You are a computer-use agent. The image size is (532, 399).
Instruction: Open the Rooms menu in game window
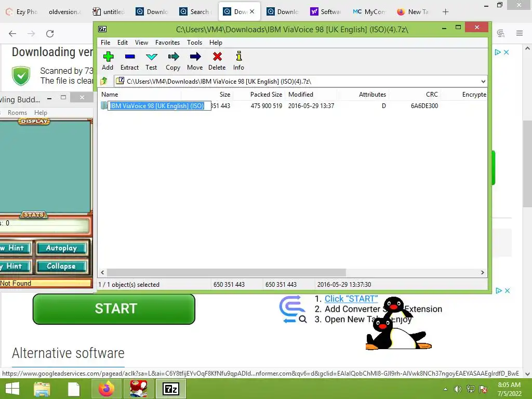click(17, 113)
